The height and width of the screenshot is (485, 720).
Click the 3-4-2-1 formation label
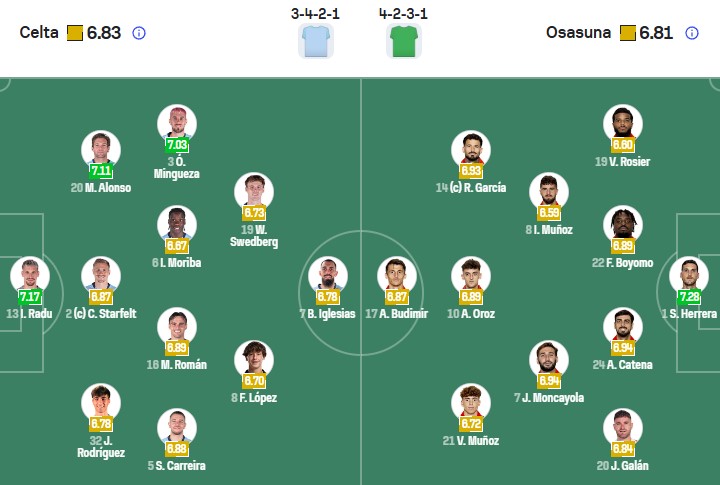coord(316,14)
